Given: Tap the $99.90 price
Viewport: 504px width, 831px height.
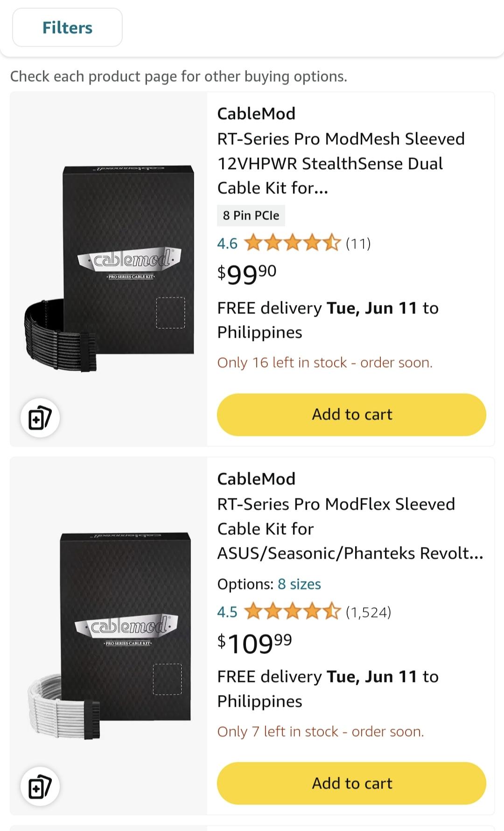Looking at the screenshot, I should click(x=247, y=274).
